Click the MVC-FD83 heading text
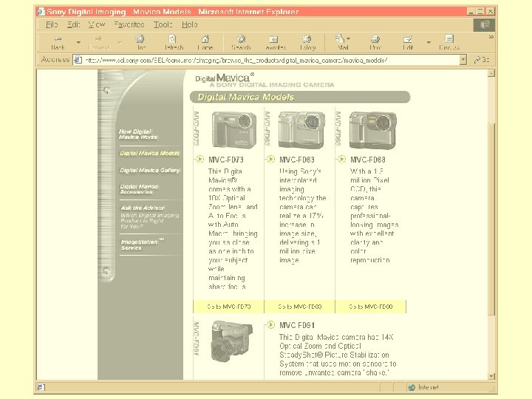The height and width of the screenshot is (399, 532). click(x=297, y=160)
